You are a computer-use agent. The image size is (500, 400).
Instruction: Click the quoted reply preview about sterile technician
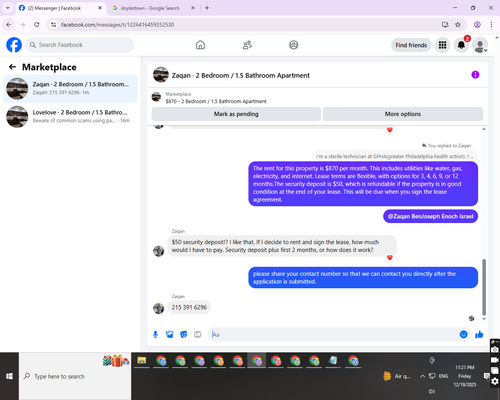tap(395, 156)
